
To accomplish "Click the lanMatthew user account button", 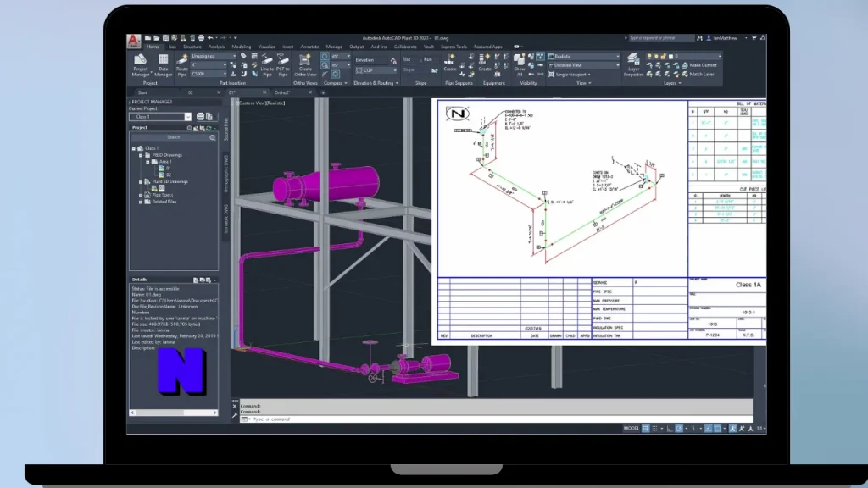I will pos(726,38).
